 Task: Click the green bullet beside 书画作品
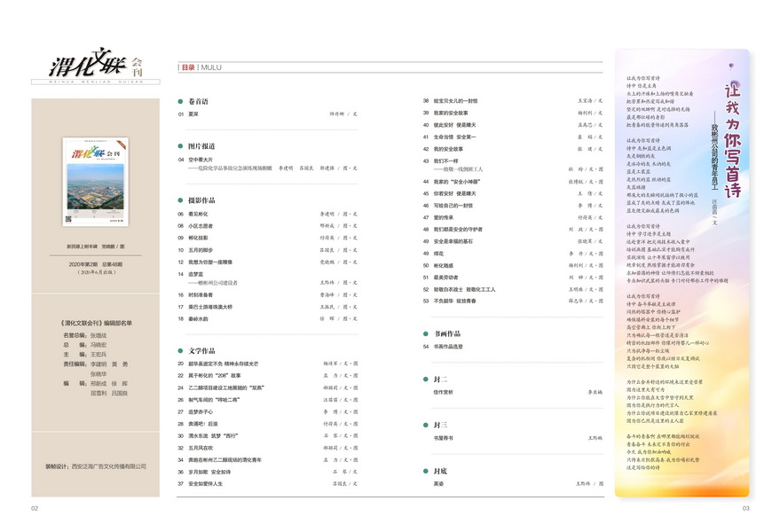click(x=425, y=333)
